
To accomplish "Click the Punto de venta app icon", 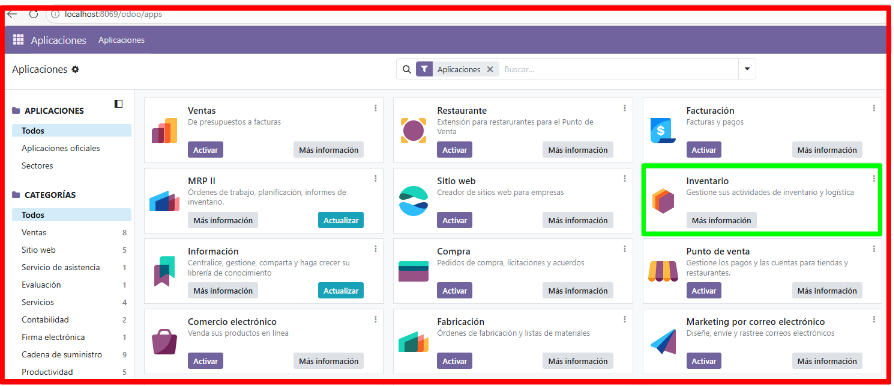I will coord(663,271).
